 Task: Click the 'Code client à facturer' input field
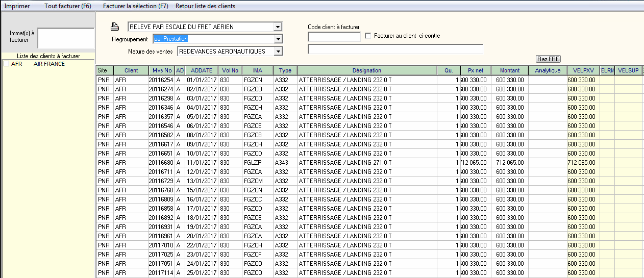click(x=334, y=37)
